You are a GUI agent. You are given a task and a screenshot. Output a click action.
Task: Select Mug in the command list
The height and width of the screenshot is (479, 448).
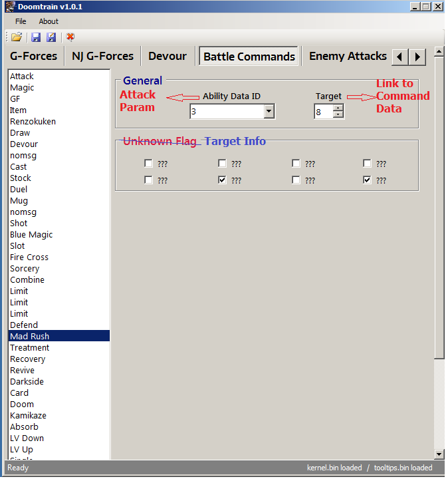(59, 200)
